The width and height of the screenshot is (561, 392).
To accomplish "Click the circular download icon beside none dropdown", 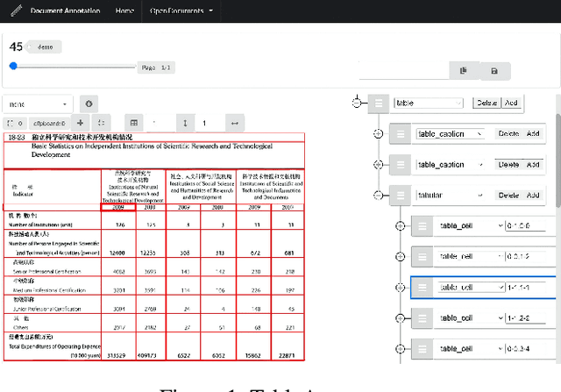I will click(89, 103).
